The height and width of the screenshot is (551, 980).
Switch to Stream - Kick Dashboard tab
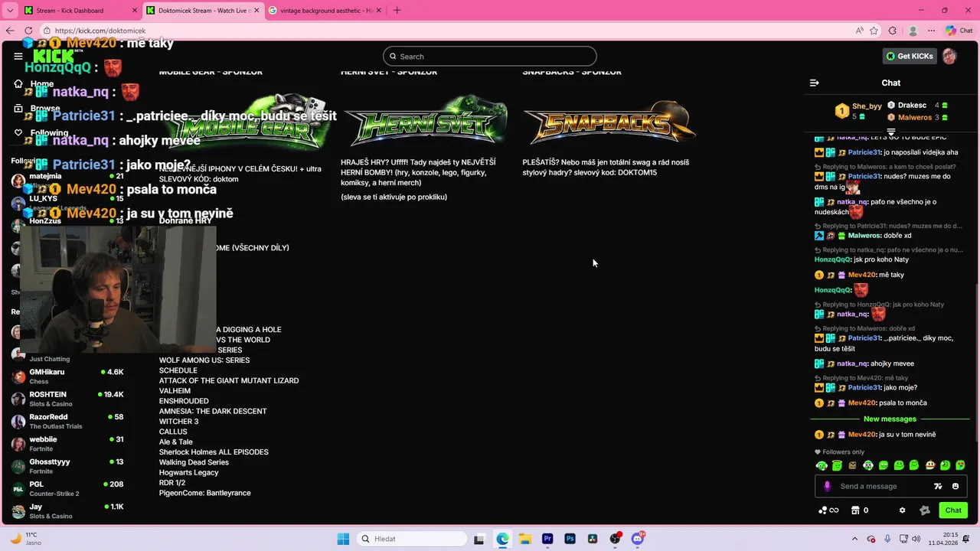pyautogui.click(x=78, y=11)
